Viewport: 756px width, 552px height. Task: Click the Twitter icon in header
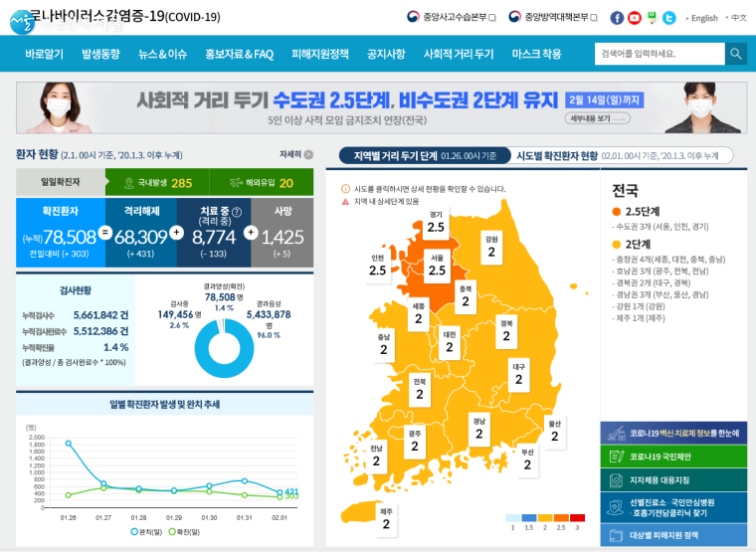668,18
